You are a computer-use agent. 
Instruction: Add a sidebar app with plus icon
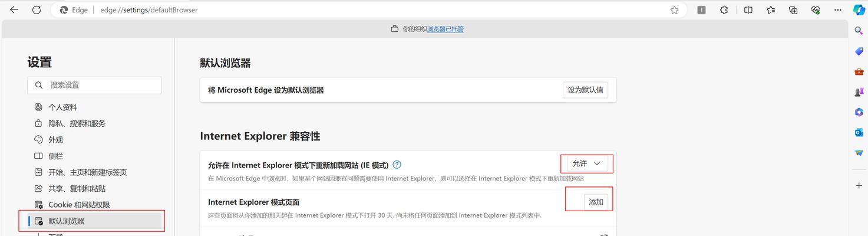[x=859, y=185]
